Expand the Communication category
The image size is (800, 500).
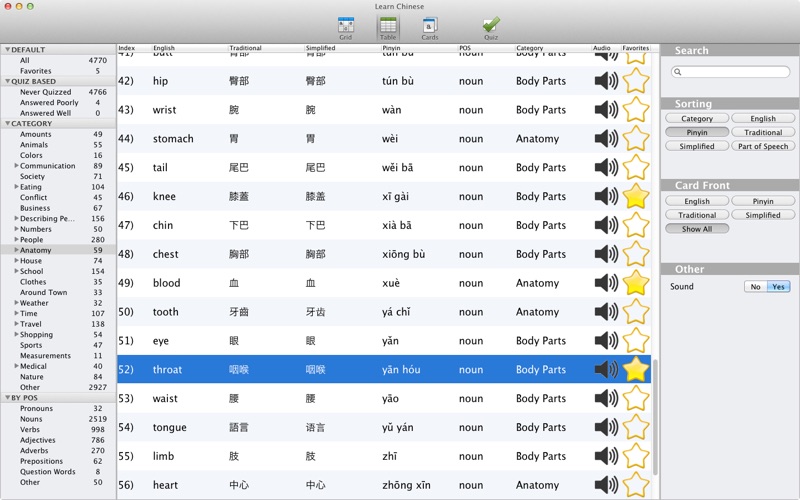[16, 166]
